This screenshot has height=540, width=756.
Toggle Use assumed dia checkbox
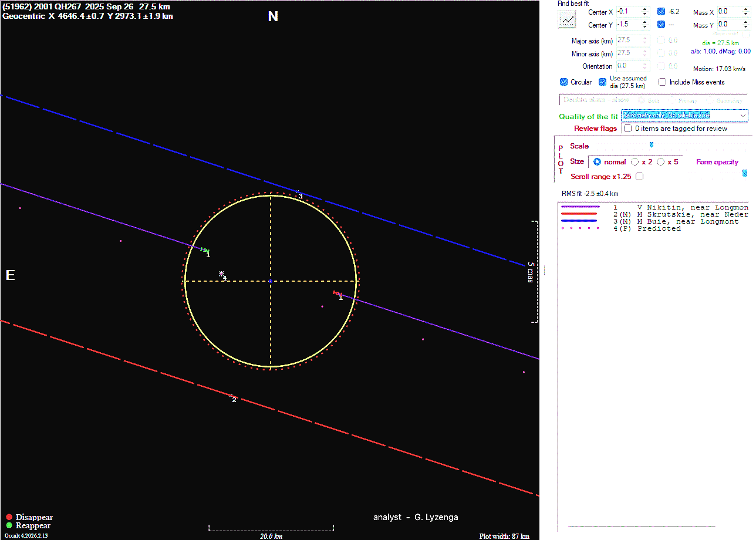point(603,82)
